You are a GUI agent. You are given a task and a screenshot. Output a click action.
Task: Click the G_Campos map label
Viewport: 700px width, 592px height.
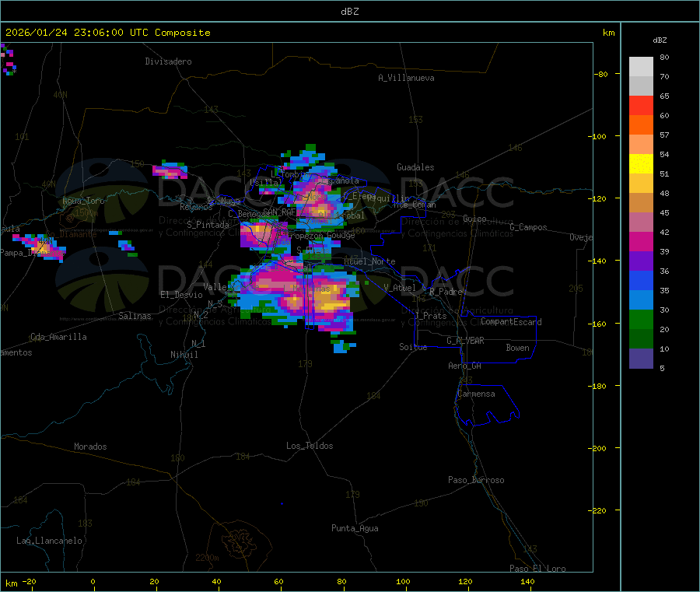coord(529,227)
